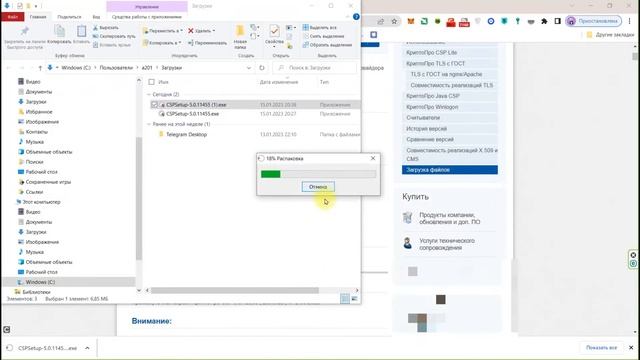
Task: Open Услуги технического сопровождения link
Action: tap(447, 244)
